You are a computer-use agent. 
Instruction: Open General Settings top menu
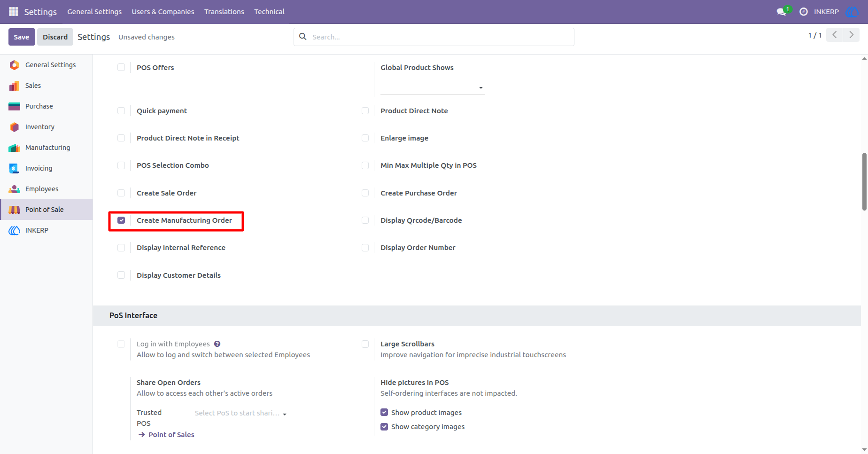(x=94, y=12)
